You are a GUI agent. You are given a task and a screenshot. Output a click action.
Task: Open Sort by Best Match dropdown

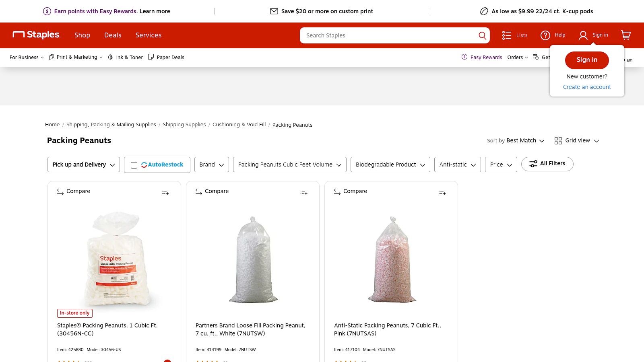click(516, 141)
